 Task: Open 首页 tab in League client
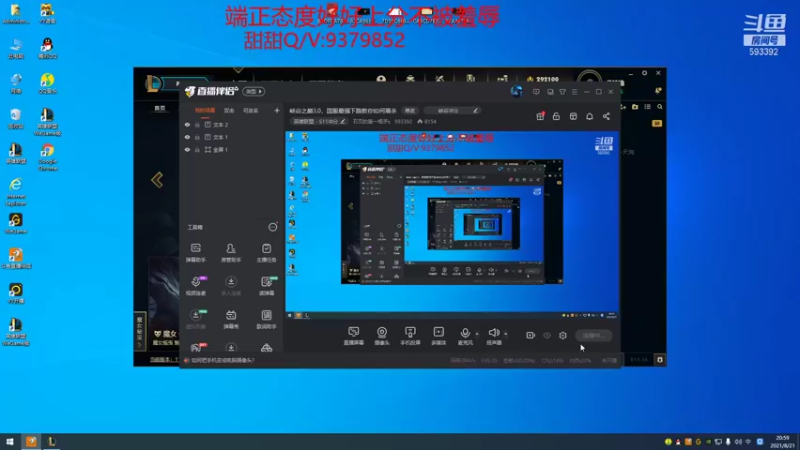pyautogui.click(x=160, y=108)
